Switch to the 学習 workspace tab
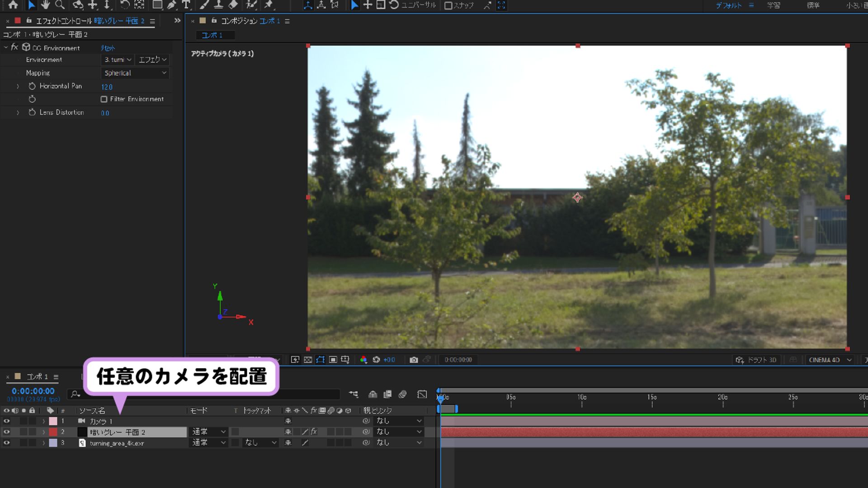This screenshot has height=488, width=868. 773,5
